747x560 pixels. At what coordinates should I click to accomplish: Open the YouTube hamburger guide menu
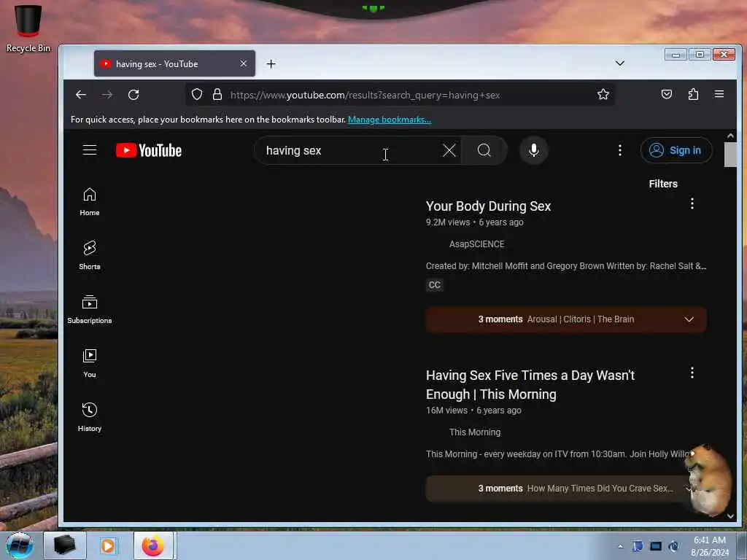coord(90,150)
